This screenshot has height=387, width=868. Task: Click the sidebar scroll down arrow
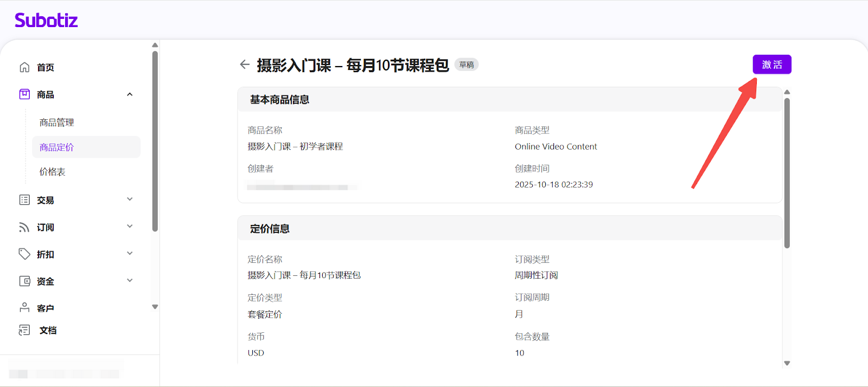155,307
